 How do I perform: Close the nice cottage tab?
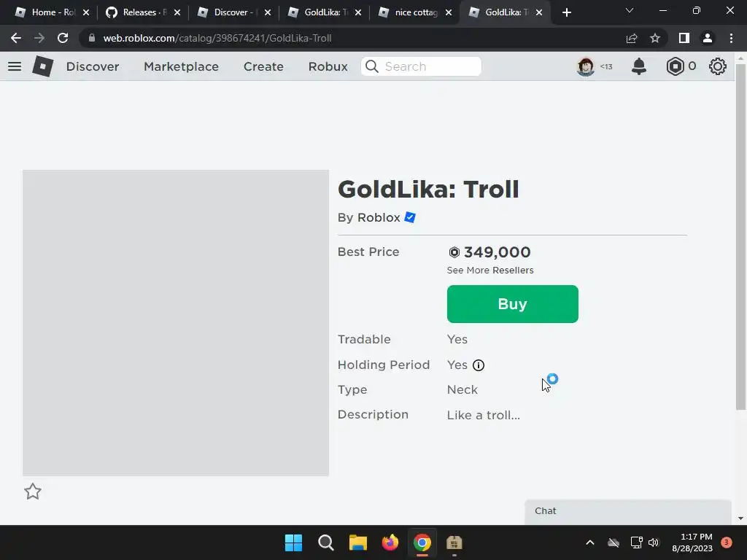tap(449, 12)
